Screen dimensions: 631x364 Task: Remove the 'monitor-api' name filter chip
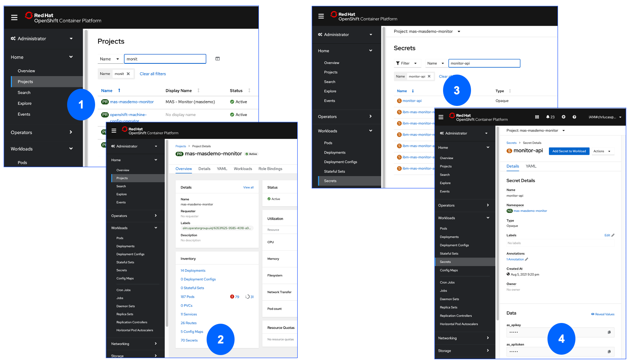[429, 76]
